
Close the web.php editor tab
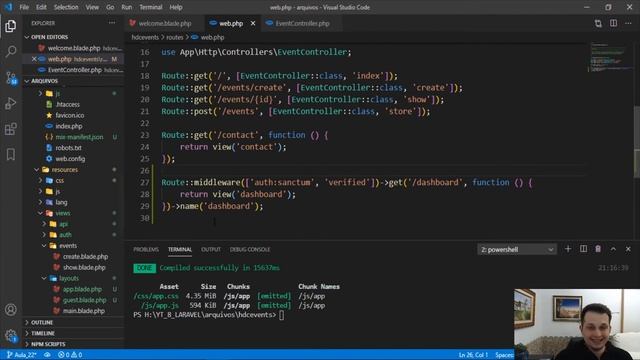(x=253, y=23)
